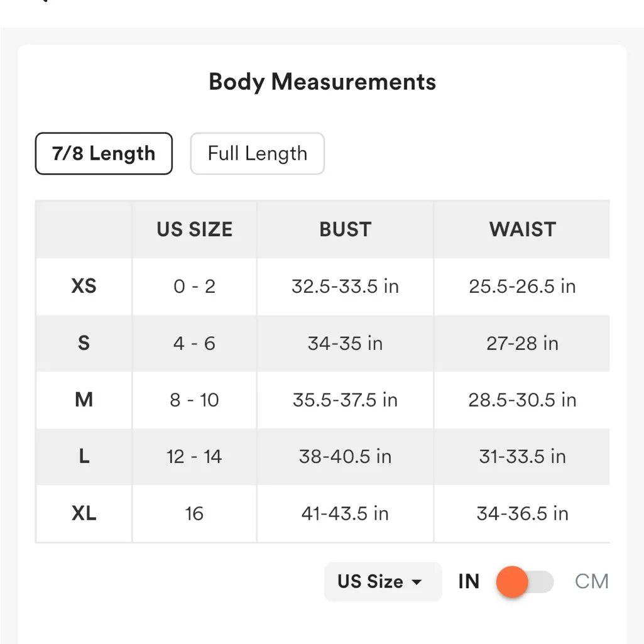Set units back to IN
Screen dimensions: 644x644
[x=469, y=582]
